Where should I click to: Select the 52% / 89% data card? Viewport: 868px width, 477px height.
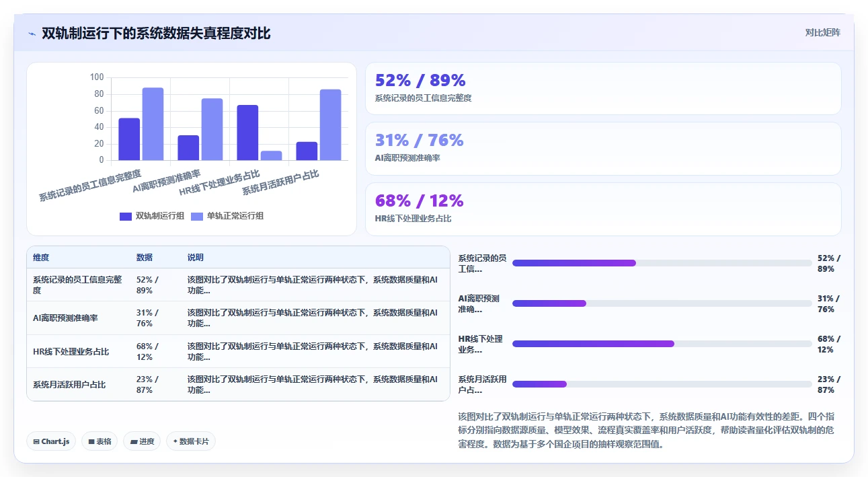pyautogui.click(x=603, y=89)
